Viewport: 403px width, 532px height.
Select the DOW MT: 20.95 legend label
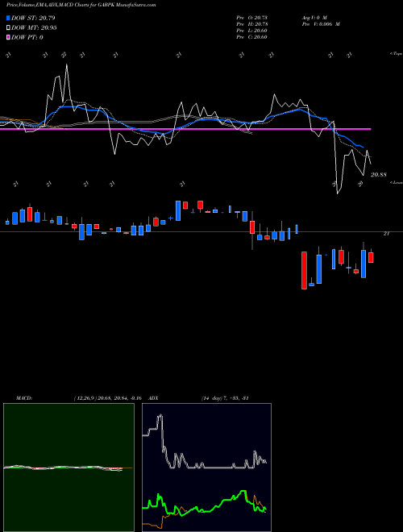[x=34, y=28]
